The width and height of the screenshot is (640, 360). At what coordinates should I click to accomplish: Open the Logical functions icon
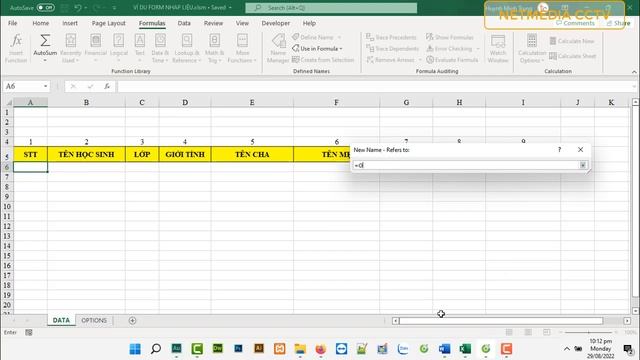[119, 40]
